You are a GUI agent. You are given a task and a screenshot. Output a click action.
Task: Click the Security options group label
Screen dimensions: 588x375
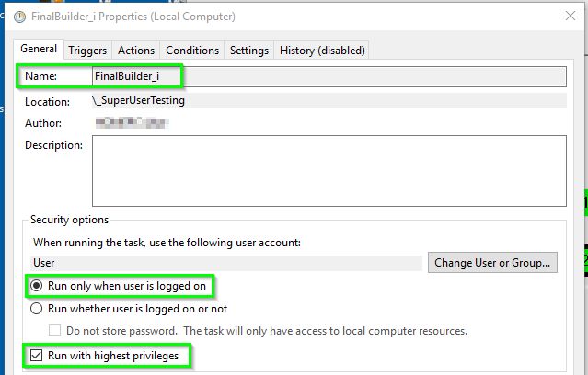(69, 220)
